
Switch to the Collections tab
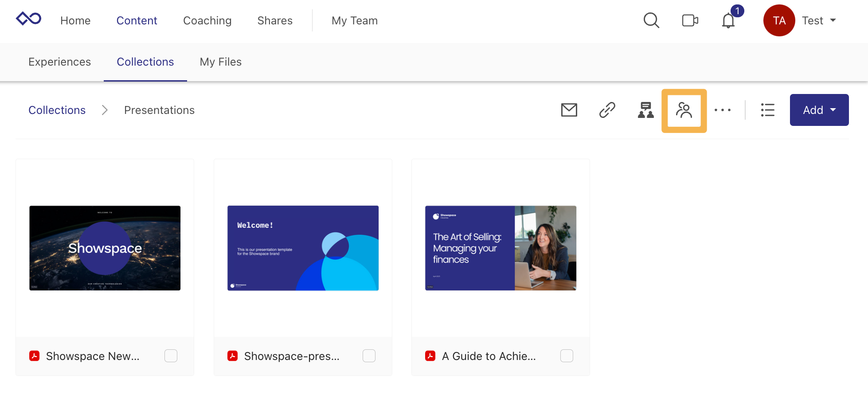point(145,62)
